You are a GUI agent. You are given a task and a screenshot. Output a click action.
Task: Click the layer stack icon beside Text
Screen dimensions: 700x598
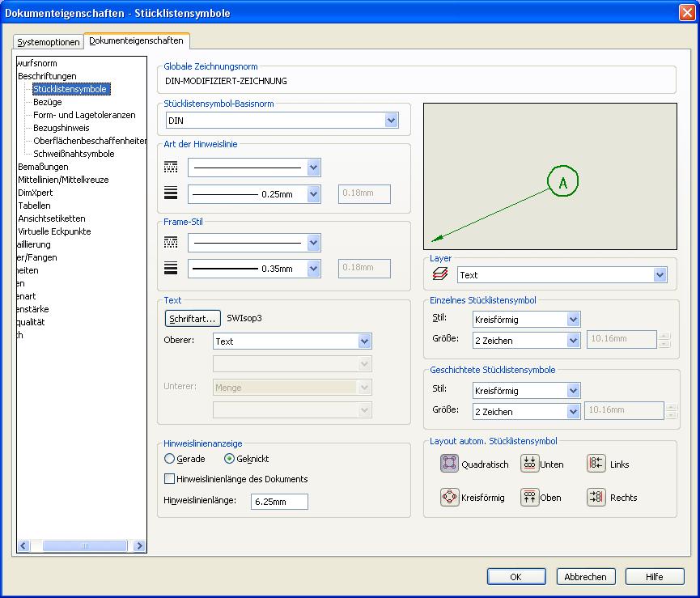pos(440,274)
